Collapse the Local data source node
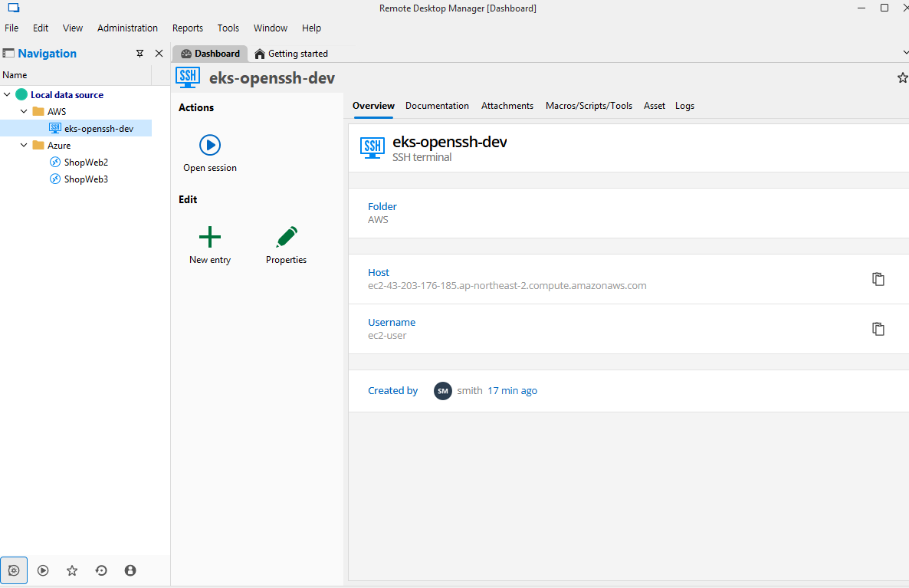The width and height of the screenshot is (909, 588). pyautogui.click(x=7, y=94)
